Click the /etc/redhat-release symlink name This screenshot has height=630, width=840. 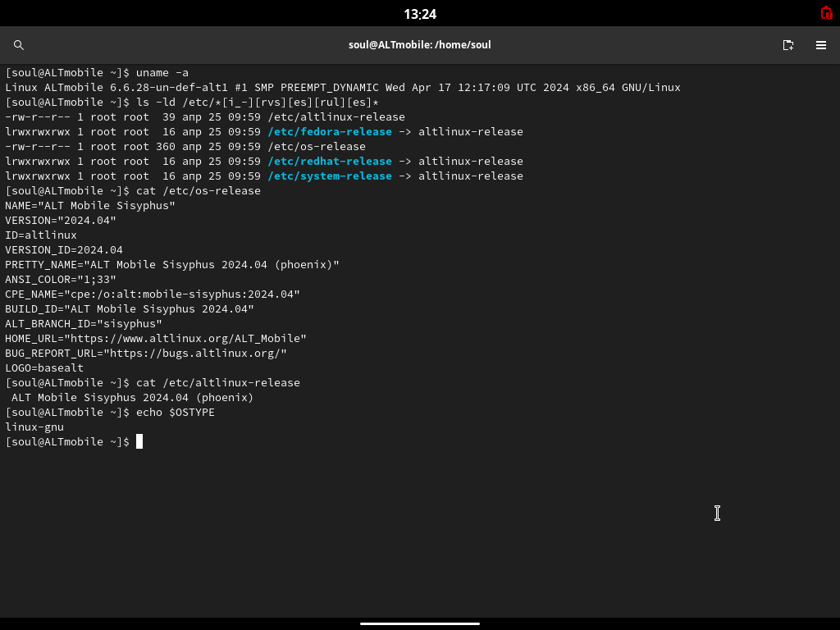point(330,162)
